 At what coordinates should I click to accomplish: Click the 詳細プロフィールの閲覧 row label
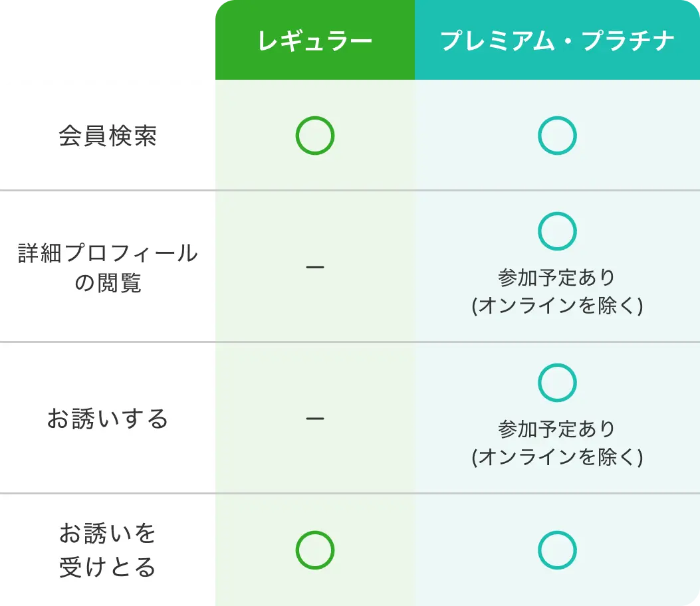[x=108, y=267]
